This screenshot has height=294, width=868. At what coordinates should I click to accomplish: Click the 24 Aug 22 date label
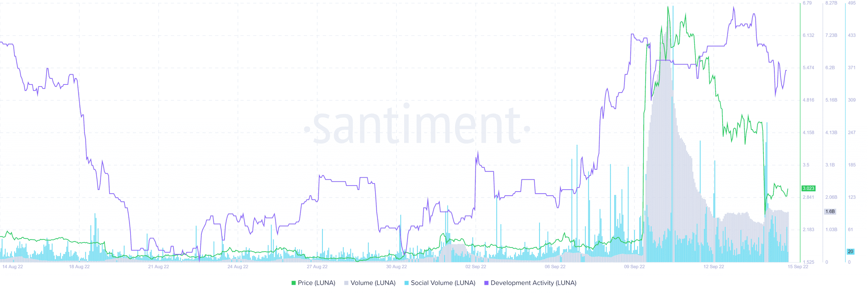click(238, 267)
